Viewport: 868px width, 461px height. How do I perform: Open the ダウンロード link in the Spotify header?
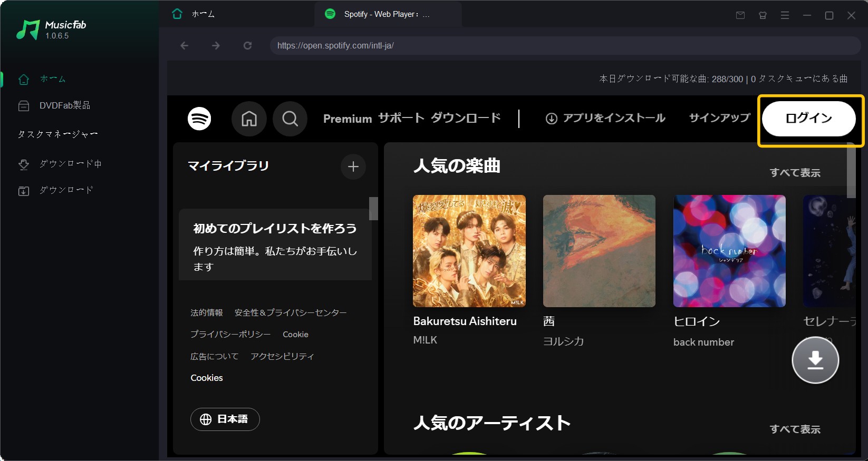click(x=466, y=118)
